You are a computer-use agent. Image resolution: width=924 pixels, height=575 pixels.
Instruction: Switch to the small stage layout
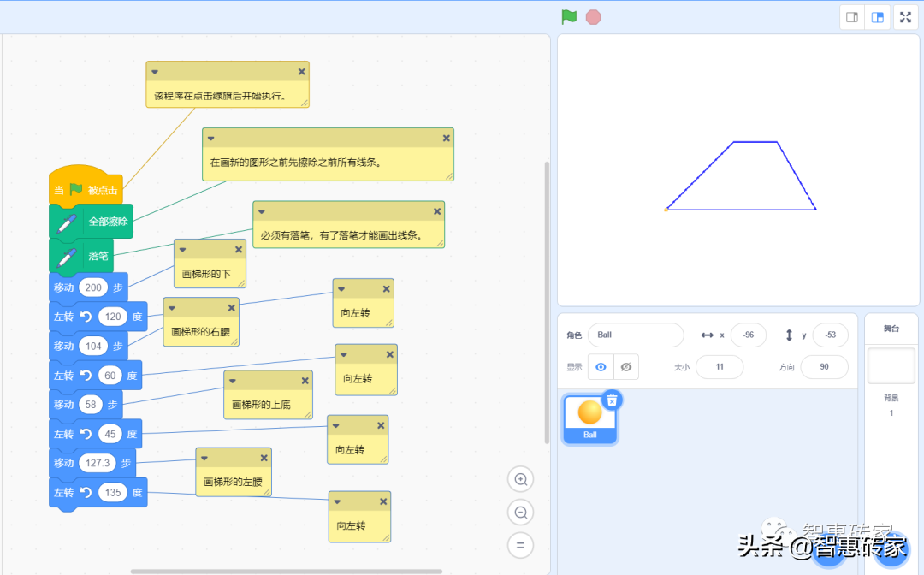click(852, 17)
